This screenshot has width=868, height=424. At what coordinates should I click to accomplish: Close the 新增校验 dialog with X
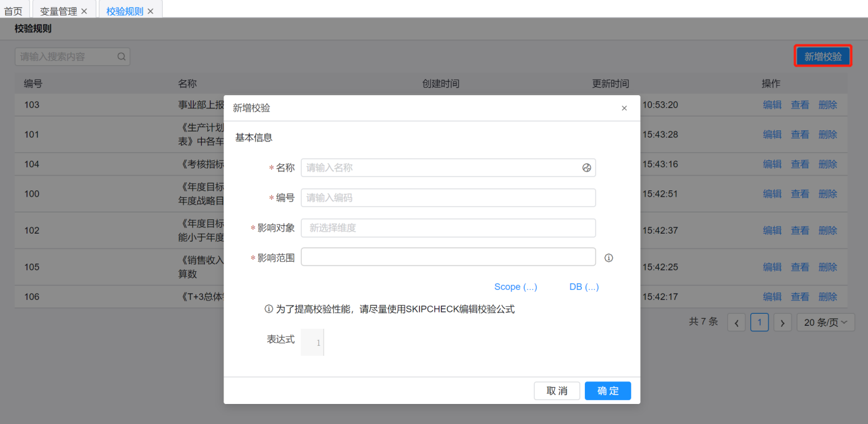[624, 108]
